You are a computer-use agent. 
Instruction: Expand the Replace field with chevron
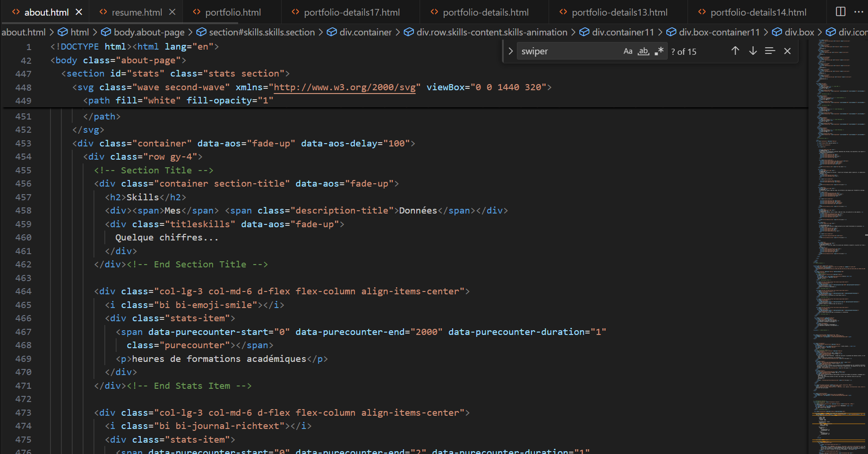pyautogui.click(x=510, y=51)
